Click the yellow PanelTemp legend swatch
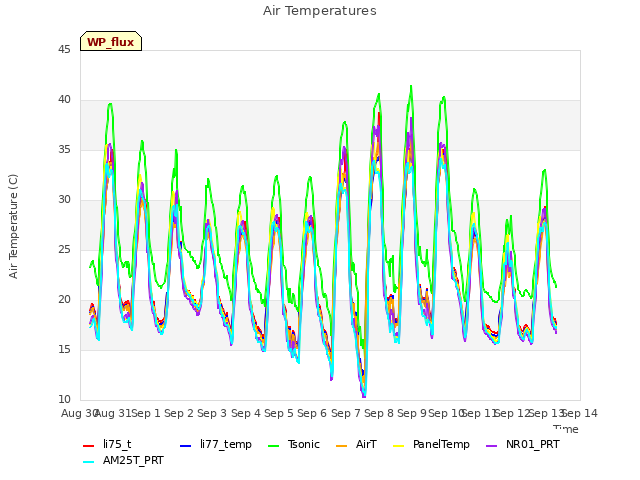640x480 pixels. pos(399,445)
